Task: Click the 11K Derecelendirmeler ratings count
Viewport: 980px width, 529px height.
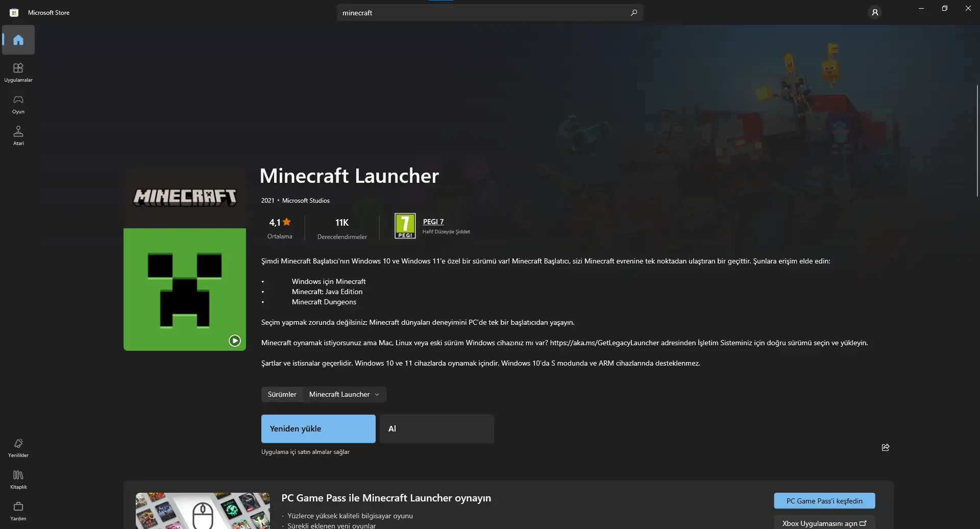Action: click(342, 228)
